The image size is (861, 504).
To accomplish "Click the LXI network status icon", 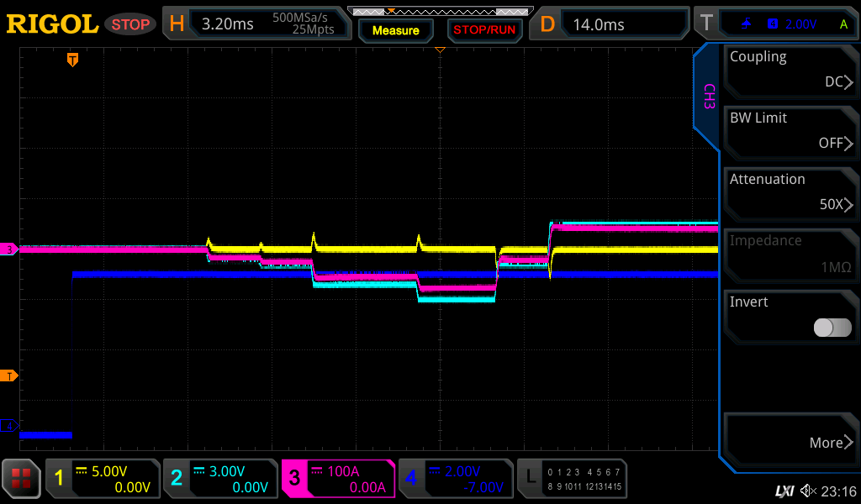I will point(784,491).
